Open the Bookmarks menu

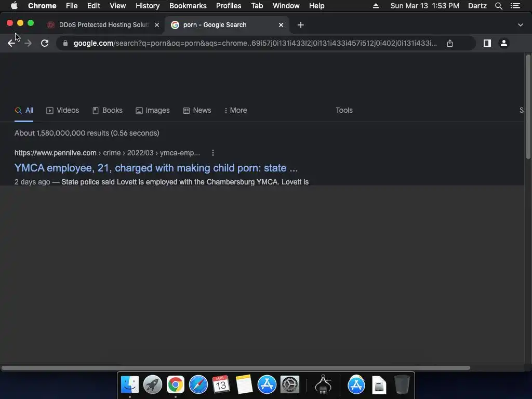(188, 6)
